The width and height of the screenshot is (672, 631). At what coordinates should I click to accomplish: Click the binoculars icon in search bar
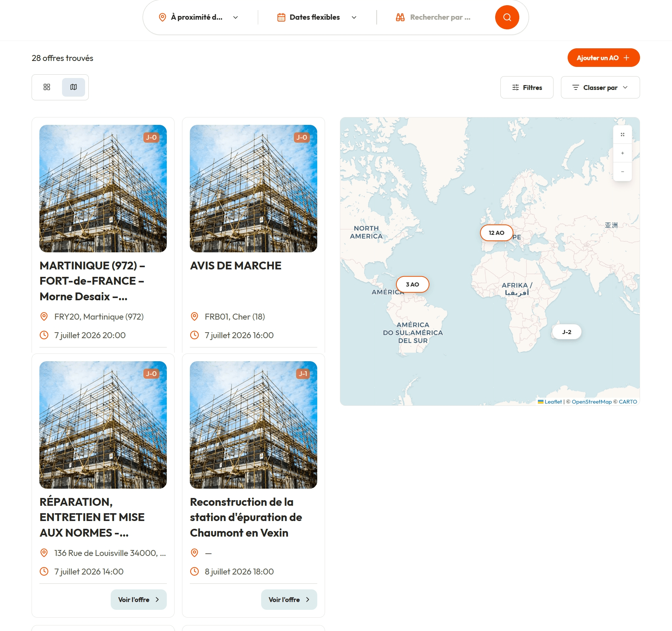coord(400,17)
